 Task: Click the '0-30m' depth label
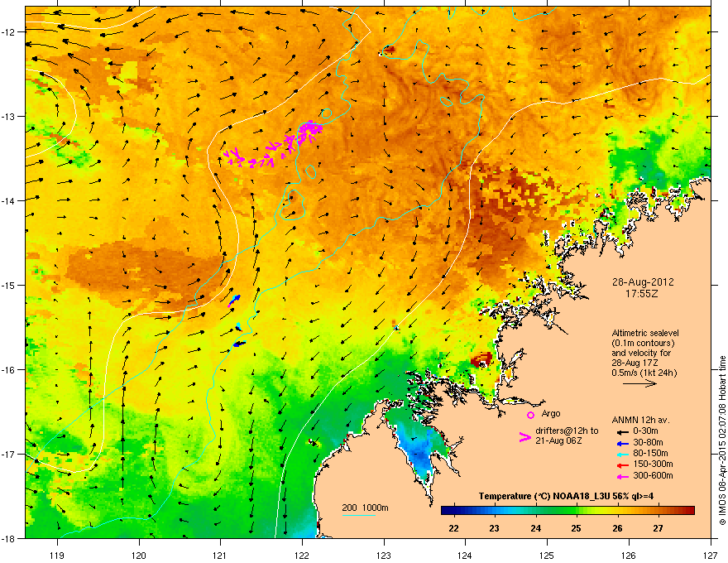pyautogui.click(x=646, y=431)
